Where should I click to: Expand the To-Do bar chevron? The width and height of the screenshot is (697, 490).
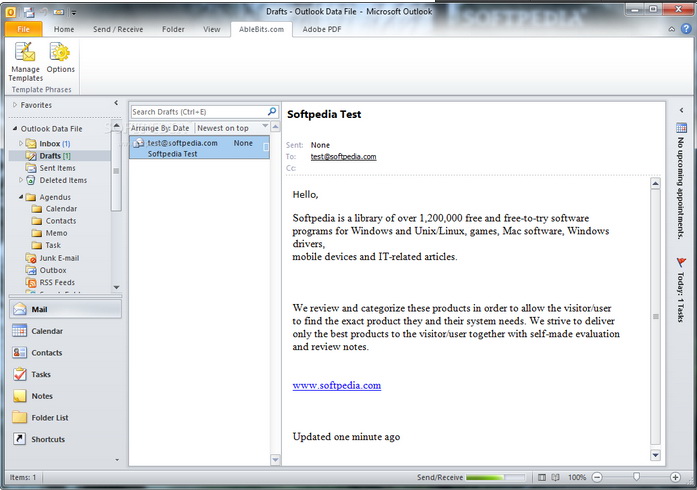coord(681,110)
